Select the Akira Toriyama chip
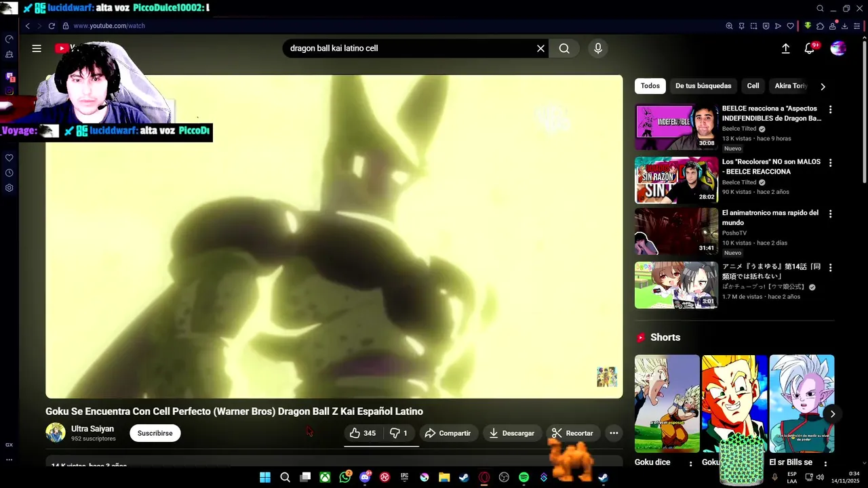 (x=791, y=86)
